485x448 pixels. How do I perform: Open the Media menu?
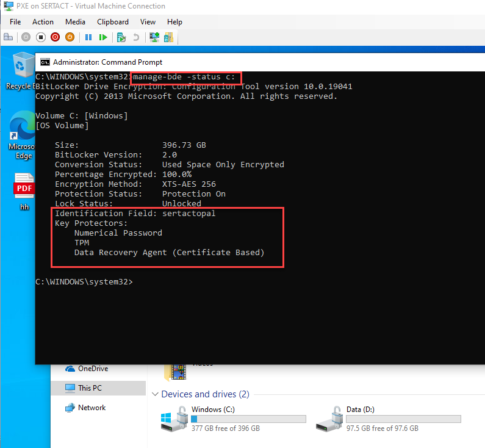pos(75,22)
